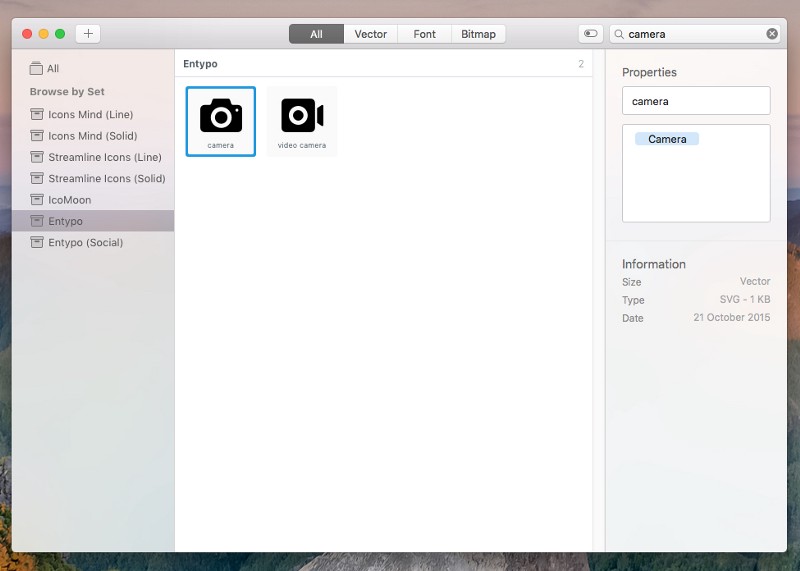Switch to the Vector filter tab
The height and width of the screenshot is (571, 800).
pyautogui.click(x=371, y=34)
